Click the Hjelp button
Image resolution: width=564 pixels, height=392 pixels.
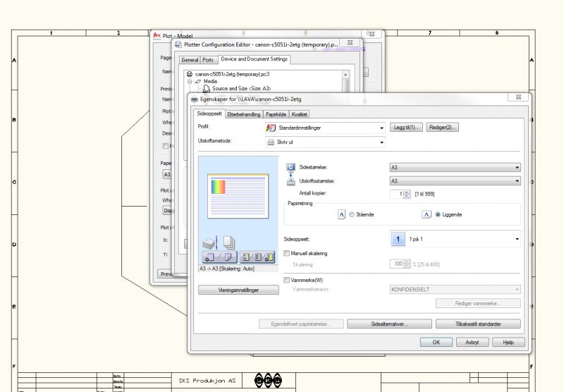coord(508,343)
